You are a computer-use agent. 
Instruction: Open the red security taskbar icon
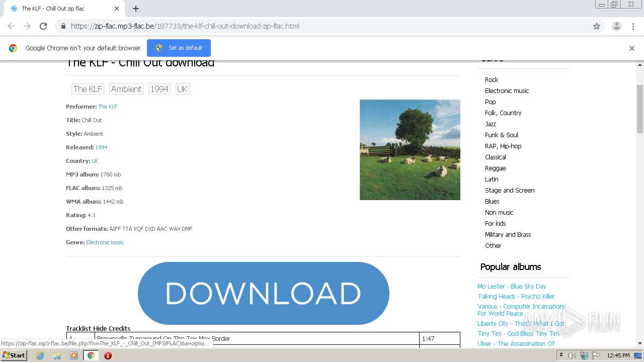point(108,355)
